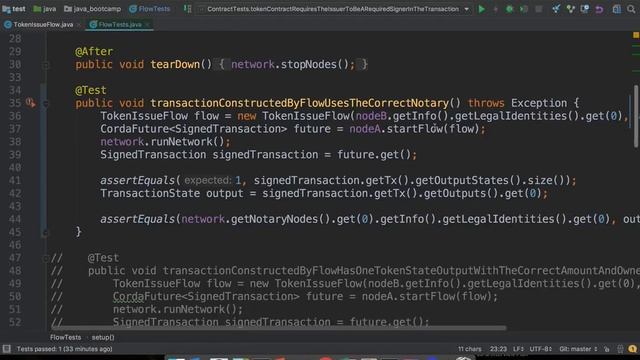The image size is (640, 360).
Task: Toggle tool windows icon in status bar corner
Action: [7, 349]
